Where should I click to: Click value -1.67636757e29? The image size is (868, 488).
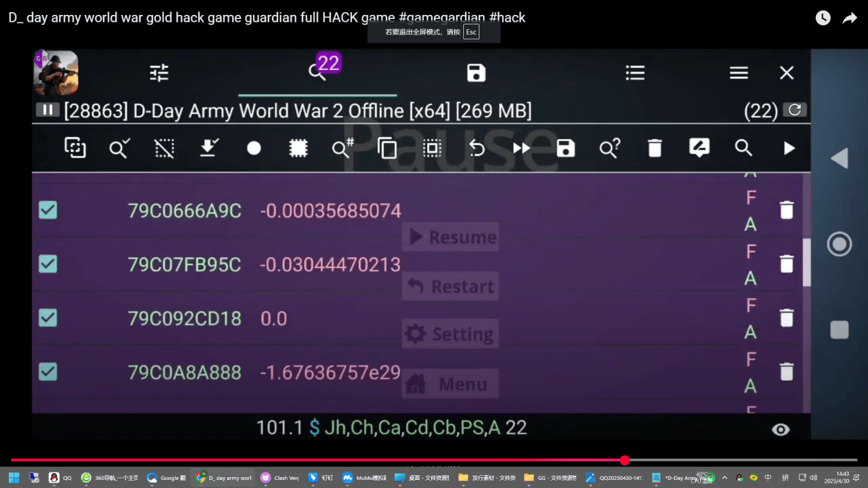(x=330, y=372)
